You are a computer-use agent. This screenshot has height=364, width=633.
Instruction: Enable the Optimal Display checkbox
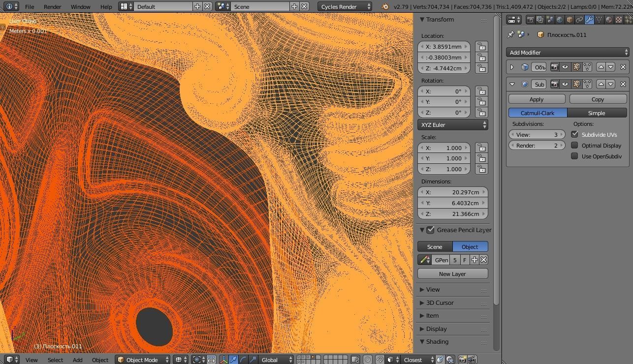[574, 145]
